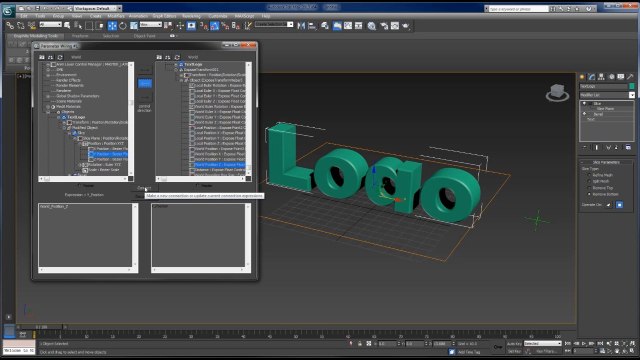This screenshot has width=640, height=360.
Task: Click the Pin Stack icon under modifier stack
Action: pyautogui.click(x=584, y=147)
